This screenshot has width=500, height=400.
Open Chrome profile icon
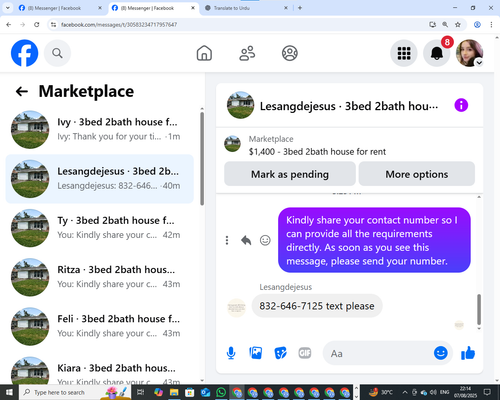coord(477,24)
